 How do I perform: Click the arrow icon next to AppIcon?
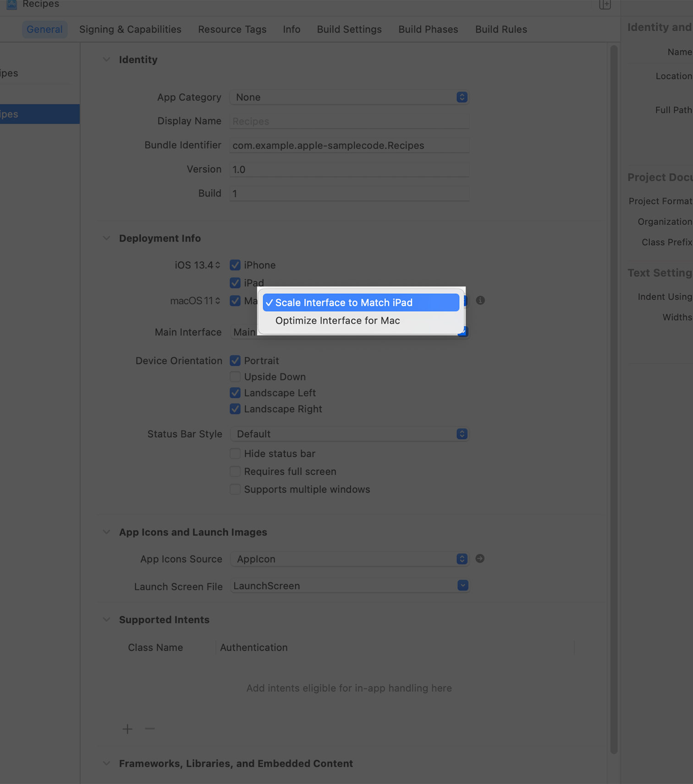tap(480, 559)
